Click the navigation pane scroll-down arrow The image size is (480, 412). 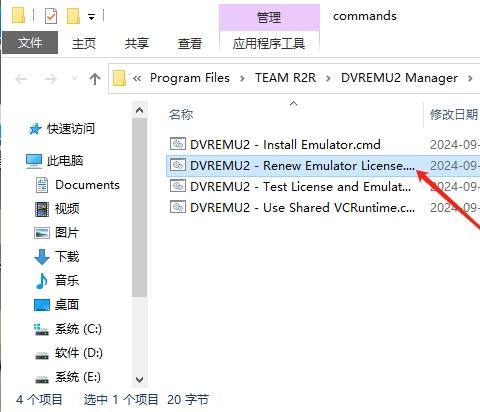[140, 380]
